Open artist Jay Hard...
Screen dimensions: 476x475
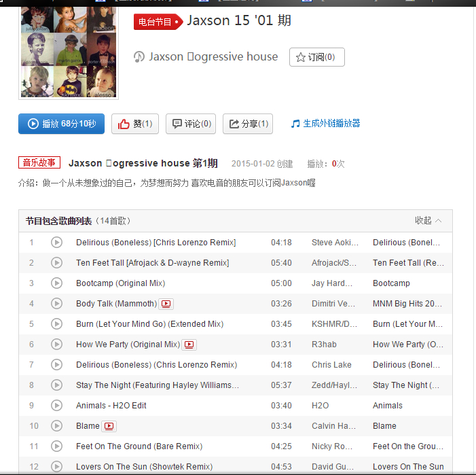pyautogui.click(x=332, y=283)
